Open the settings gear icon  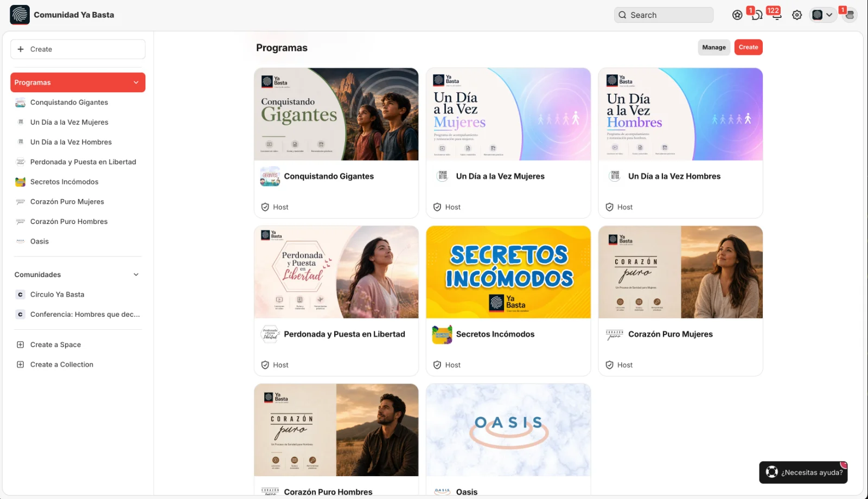796,15
